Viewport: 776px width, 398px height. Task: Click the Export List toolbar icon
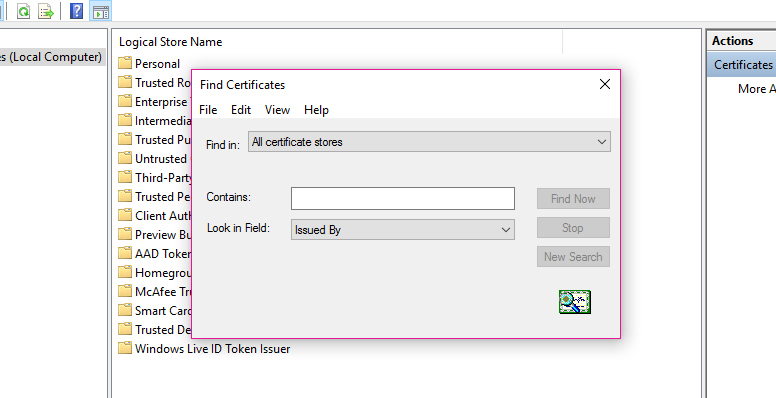(46, 11)
